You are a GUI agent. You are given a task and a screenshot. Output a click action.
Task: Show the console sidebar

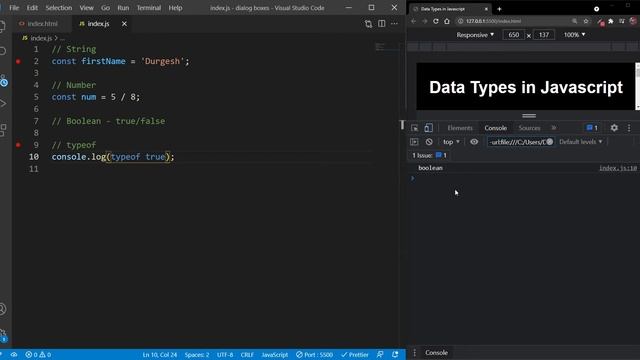click(414, 142)
